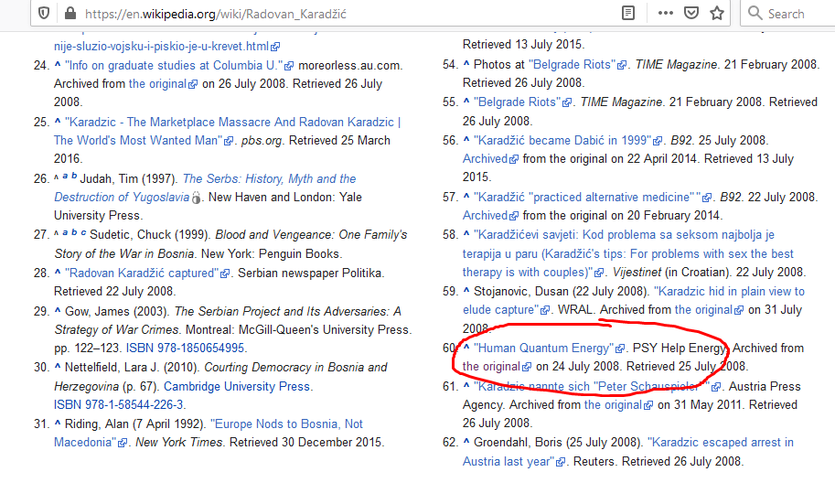Jump back via caret of reference 59
Viewport: 835px width, 504px height.
click(x=466, y=291)
